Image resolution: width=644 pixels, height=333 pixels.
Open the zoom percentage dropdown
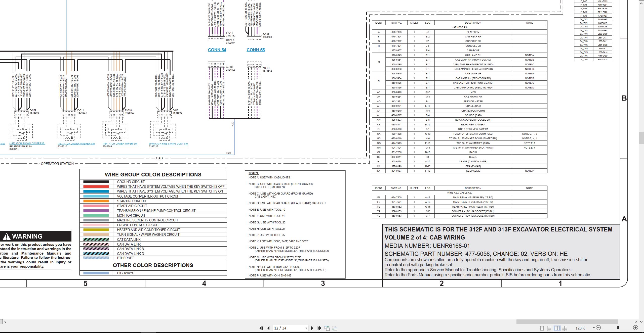(594, 328)
